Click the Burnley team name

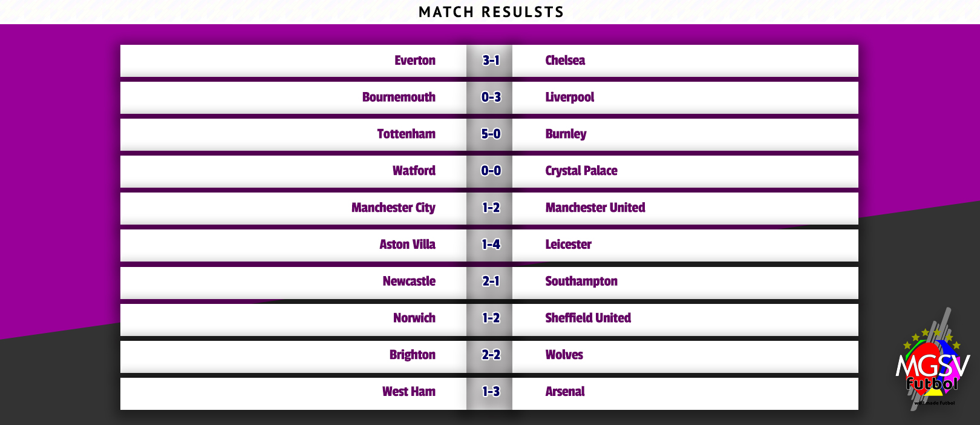point(566,134)
